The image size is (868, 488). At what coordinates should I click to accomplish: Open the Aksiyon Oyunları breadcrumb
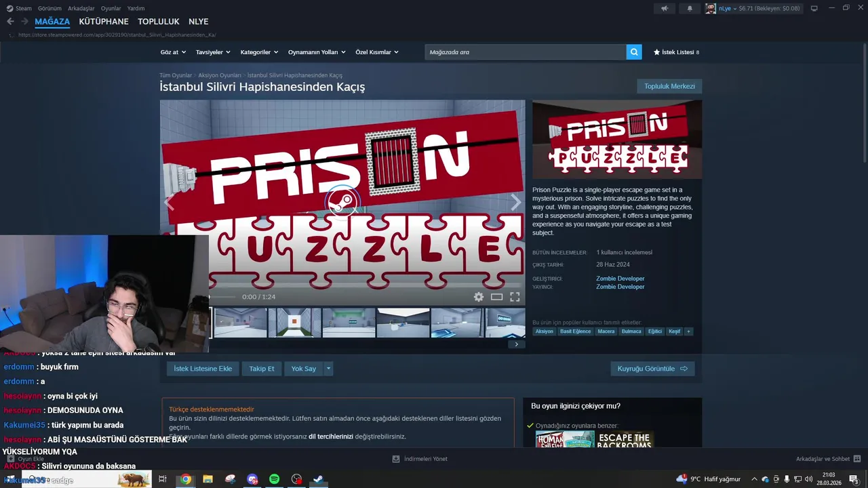tap(220, 75)
